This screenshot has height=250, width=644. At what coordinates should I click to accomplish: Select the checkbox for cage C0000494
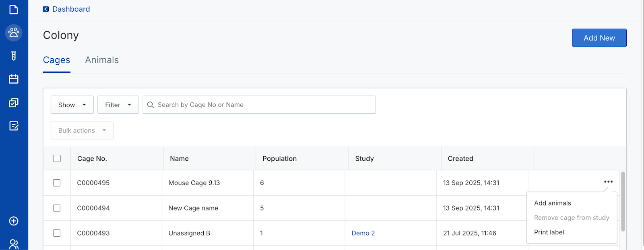pyautogui.click(x=57, y=208)
